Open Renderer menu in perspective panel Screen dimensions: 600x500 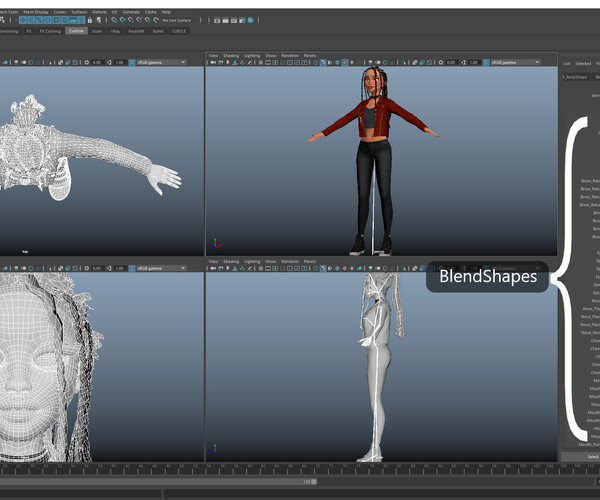(290, 56)
